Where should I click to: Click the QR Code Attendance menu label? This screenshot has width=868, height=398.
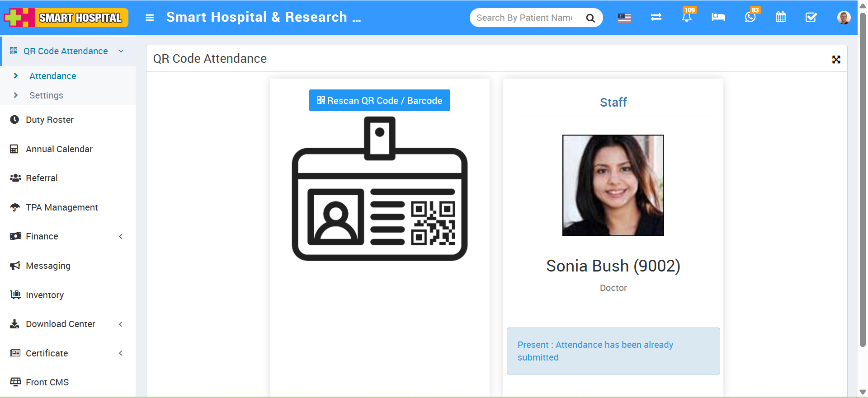point(66,51)
